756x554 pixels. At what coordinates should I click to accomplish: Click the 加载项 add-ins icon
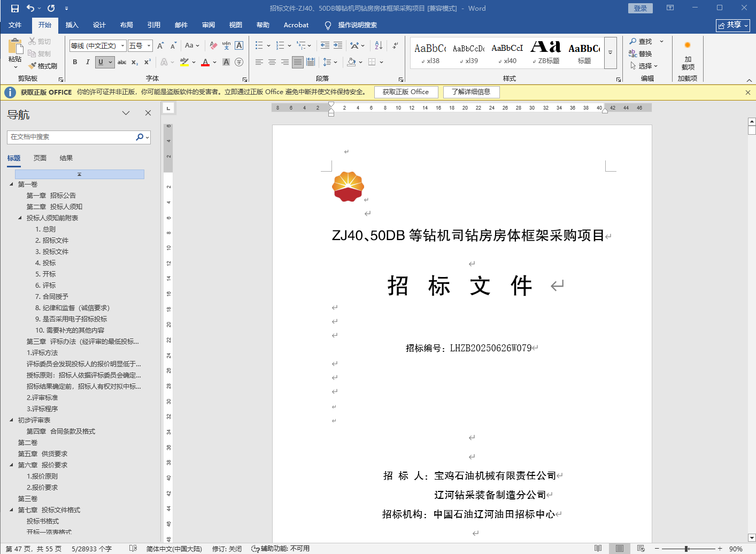point(688,55)
